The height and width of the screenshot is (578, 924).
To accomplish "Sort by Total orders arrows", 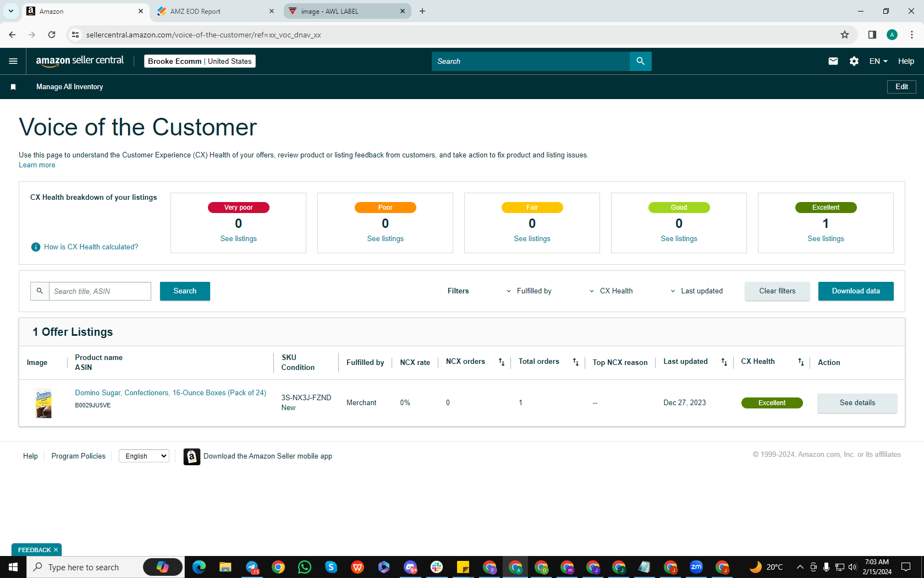I will tap(576, 362).
